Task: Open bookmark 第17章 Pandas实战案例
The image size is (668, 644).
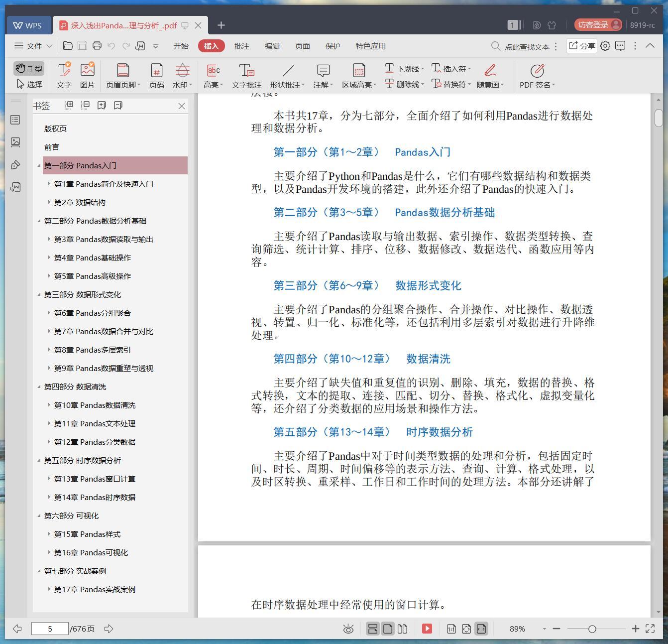Action: pos(95,589)
